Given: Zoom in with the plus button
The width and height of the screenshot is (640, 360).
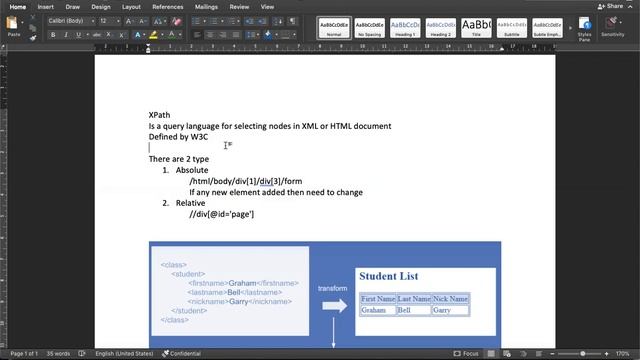Looking at the screenshot, I should (x=607, y=353).
